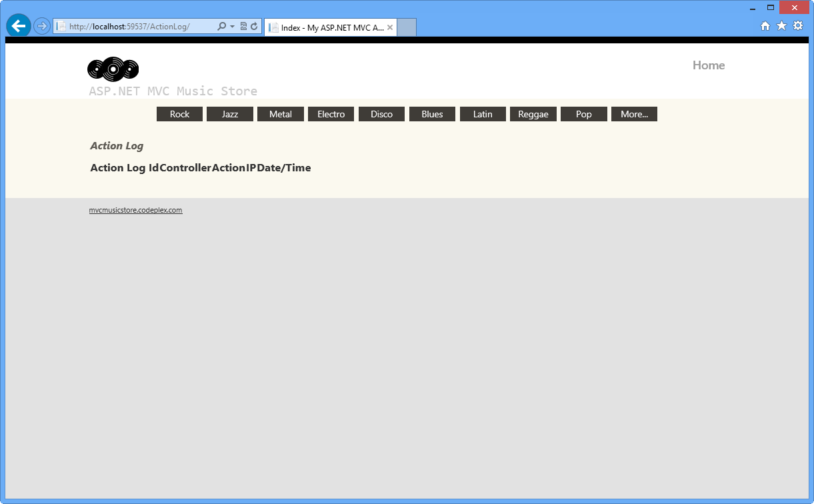Click the vinyl records Music Store logo
The width and height of the screenshot is (814, 504).
(112, 69)
